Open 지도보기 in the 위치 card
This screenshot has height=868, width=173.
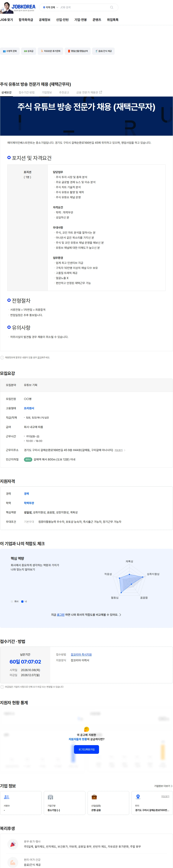165,796
